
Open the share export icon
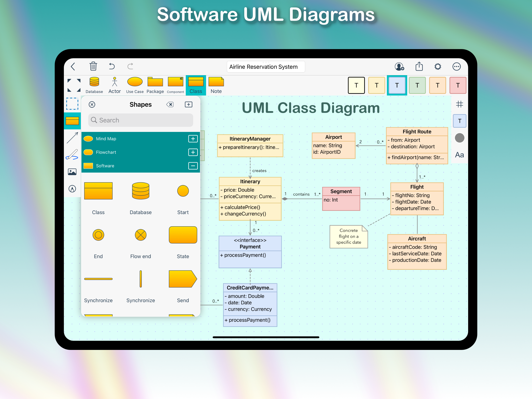pos(419,66)
